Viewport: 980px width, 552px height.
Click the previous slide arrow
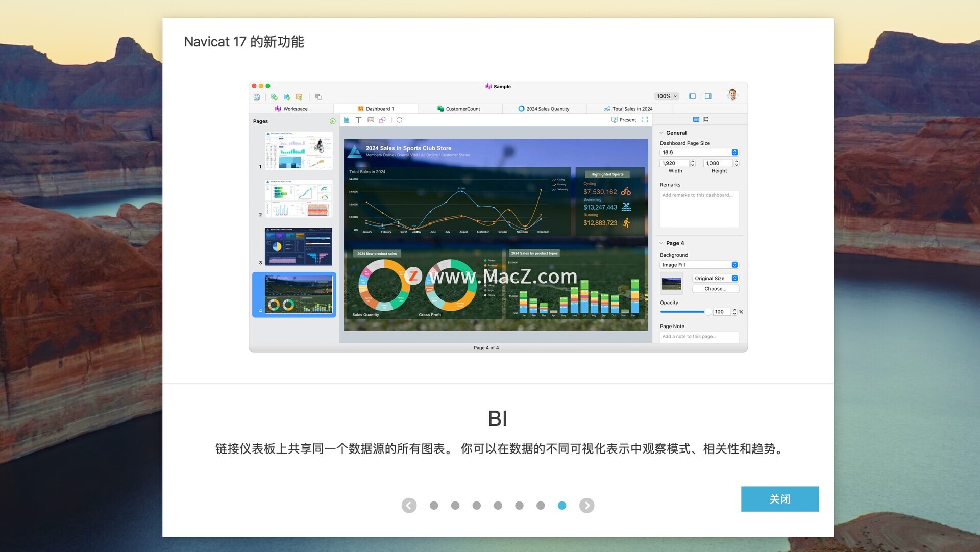tap(409, 506)
